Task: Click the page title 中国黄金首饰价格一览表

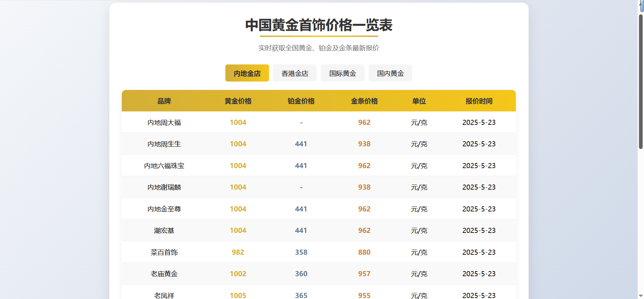Action: pos(319,25)
